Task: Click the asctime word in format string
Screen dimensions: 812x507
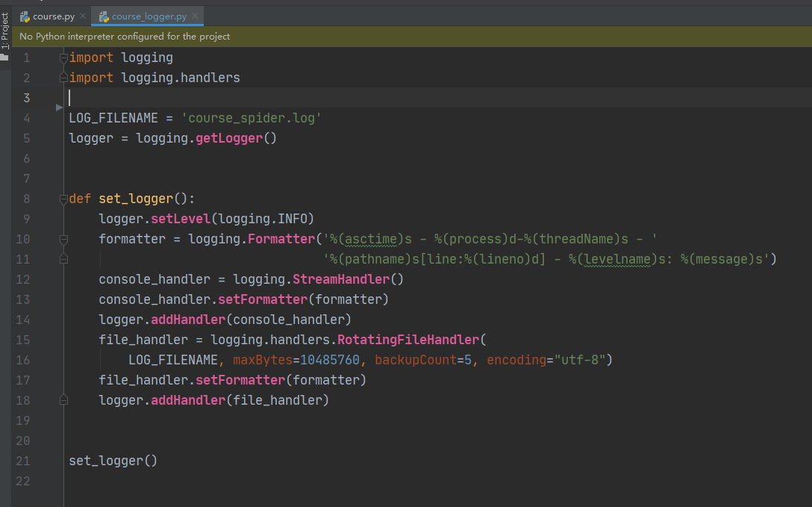Action: tap(371, 239)
